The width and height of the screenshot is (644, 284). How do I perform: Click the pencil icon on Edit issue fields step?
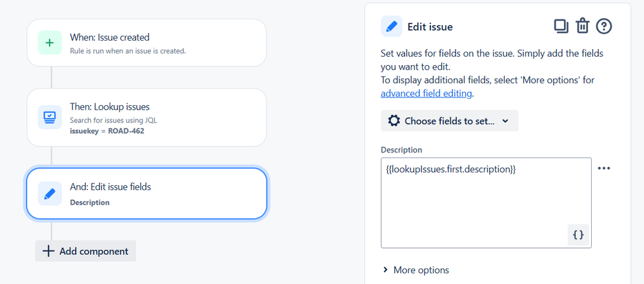pos(50,194)
